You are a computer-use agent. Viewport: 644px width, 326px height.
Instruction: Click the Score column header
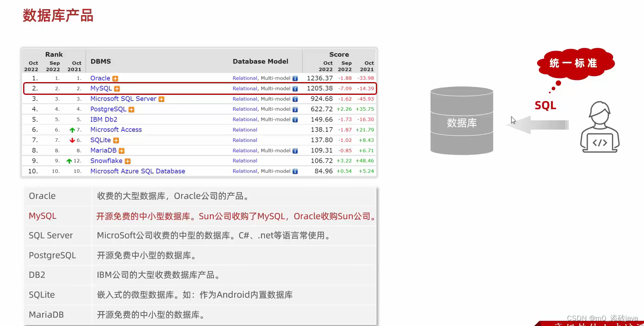(339, 55)
